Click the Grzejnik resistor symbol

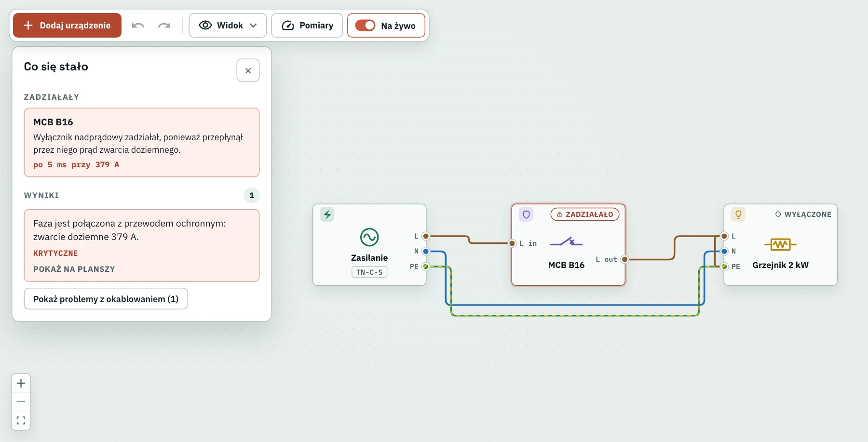780,244
